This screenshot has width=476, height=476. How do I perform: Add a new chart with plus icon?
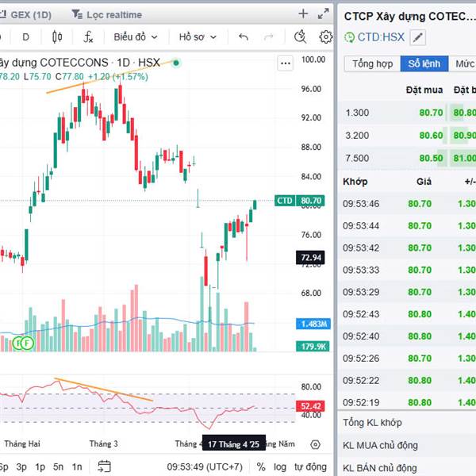click(303, 13)
